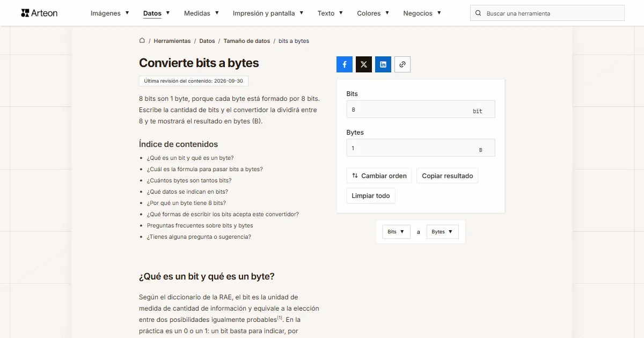Screen dimensions: 644x338
Task: Open footnote reference [1] in paragraph
Action: (x=280, y=318)
